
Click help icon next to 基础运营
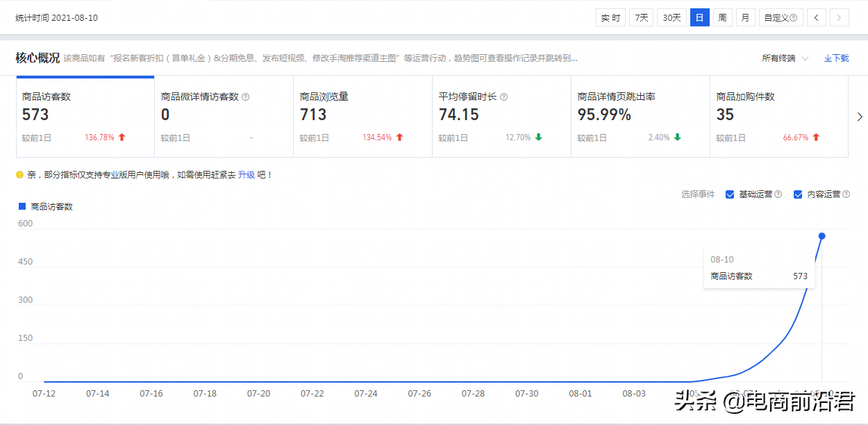pos(778,194)
